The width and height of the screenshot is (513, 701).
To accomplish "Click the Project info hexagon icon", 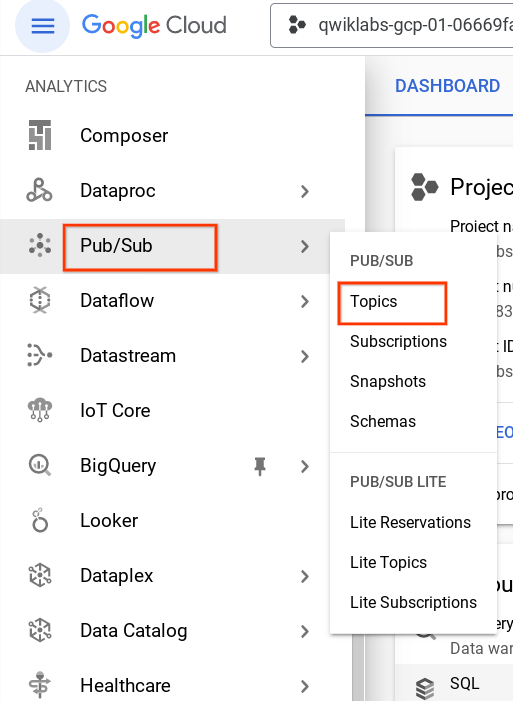I will pyautogui.click(x=424, y=187).
